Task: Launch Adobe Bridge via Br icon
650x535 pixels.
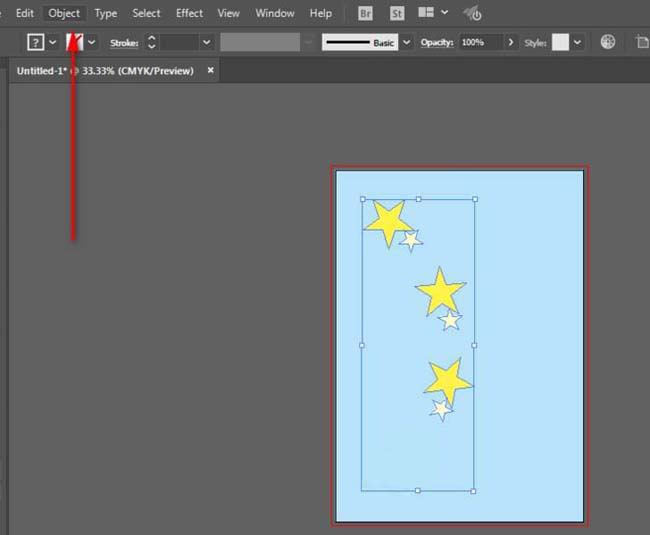Action: tap(365, 14)
